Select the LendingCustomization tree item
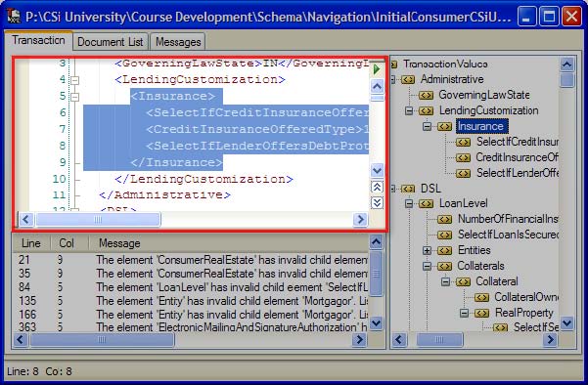588x385 pixels. [488, 110]
